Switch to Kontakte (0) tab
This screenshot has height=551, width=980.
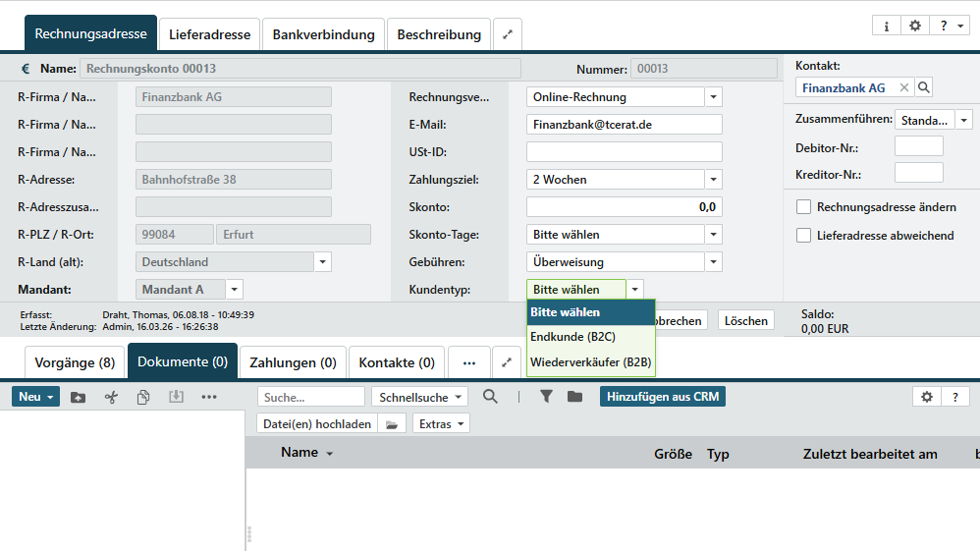click(x=397, y=362)
